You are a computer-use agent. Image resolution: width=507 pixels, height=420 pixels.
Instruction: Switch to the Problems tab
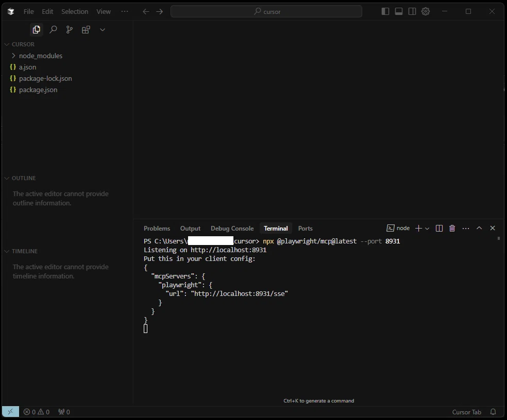coord(157,229)
